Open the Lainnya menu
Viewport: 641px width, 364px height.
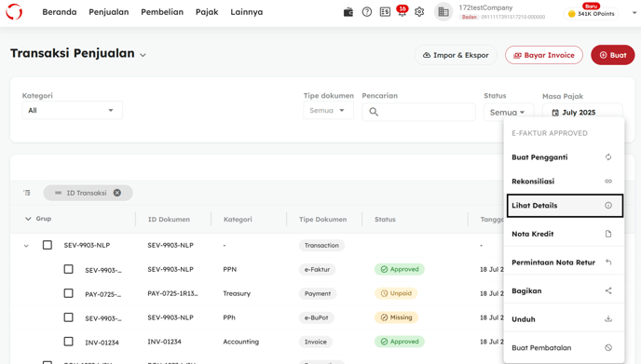coord(247,12)
